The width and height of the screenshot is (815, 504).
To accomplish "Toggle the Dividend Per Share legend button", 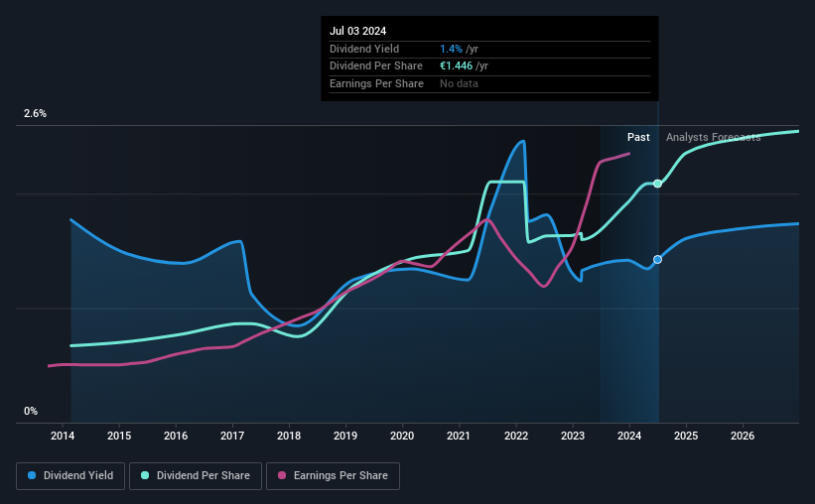I will (196, 476).
